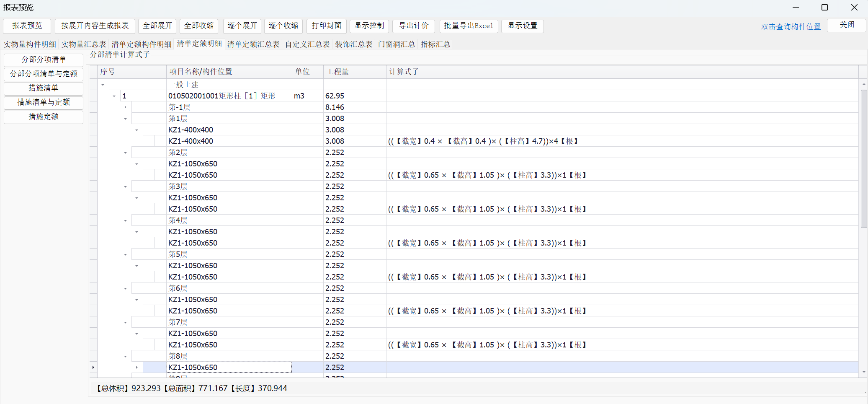Open the 门窗洞汇总 tab

396,44
